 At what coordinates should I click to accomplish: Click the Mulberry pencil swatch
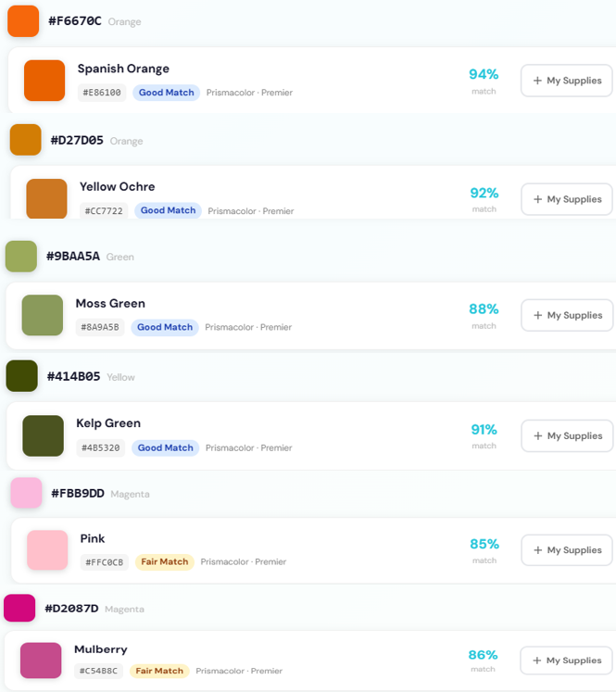tap(41, 661)
